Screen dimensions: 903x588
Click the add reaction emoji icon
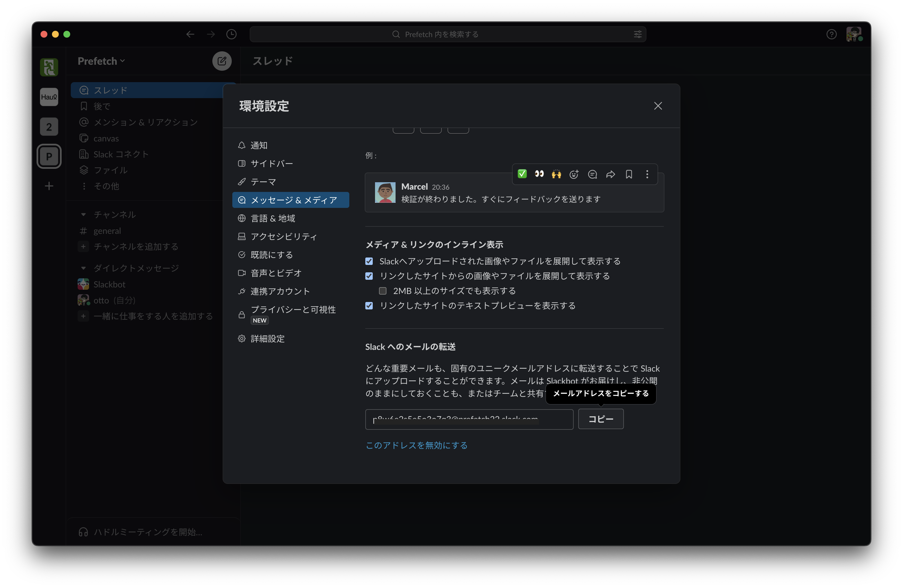point(574,174)
